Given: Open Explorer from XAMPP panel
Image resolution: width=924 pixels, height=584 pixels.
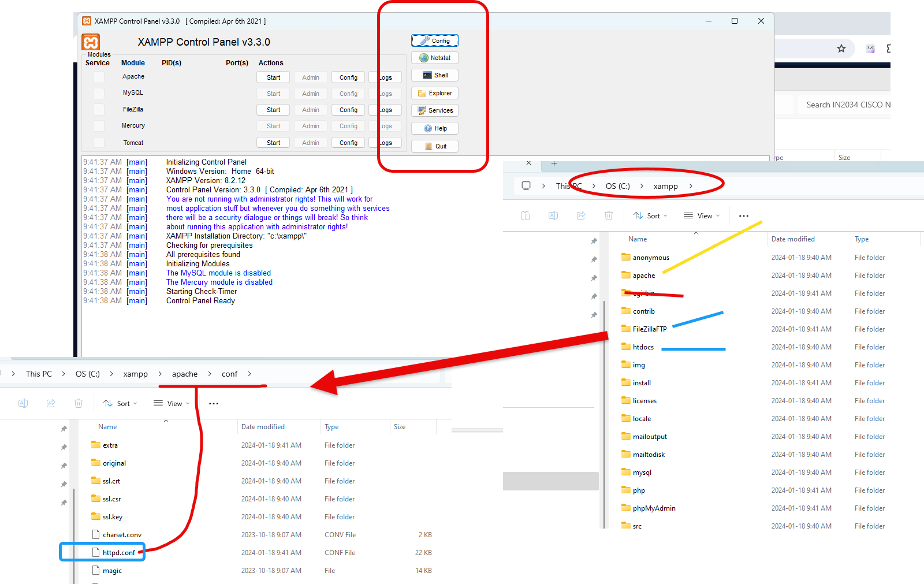Looking at the screenshot, I should pyautogui.click(x=435, y=93).
